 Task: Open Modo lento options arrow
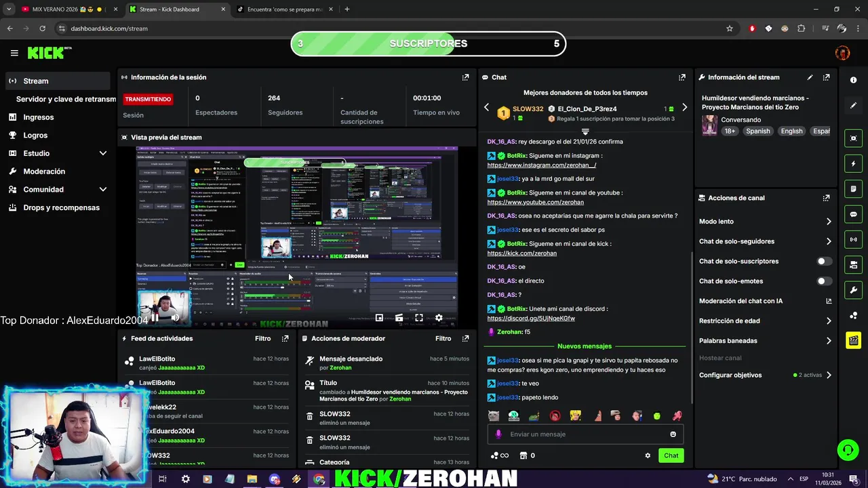point(829,222)
